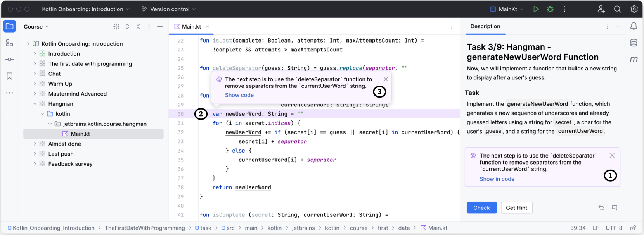
Task: Open the Notifications bell icon
Action: coord(634,26)
